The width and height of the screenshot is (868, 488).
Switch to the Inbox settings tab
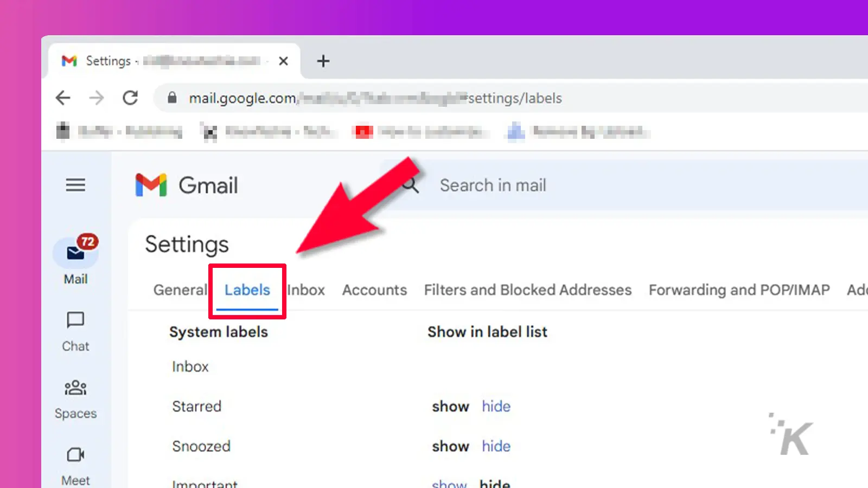(306, 290)
